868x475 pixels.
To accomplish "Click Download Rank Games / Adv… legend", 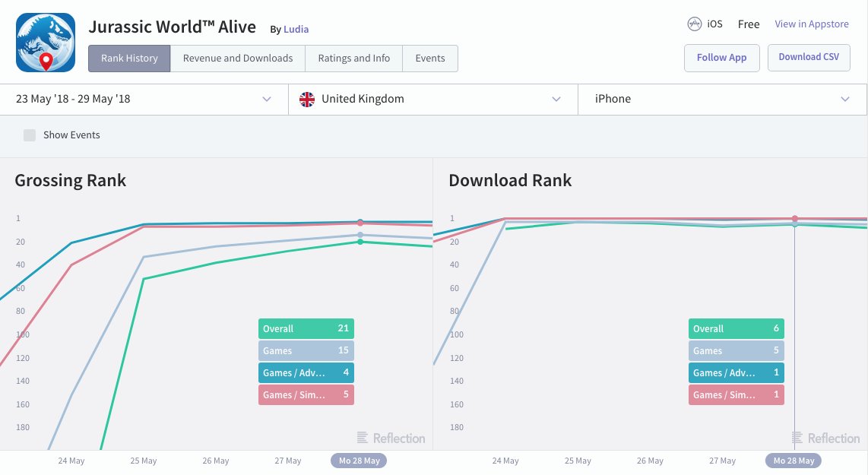I will coord(737,372).
